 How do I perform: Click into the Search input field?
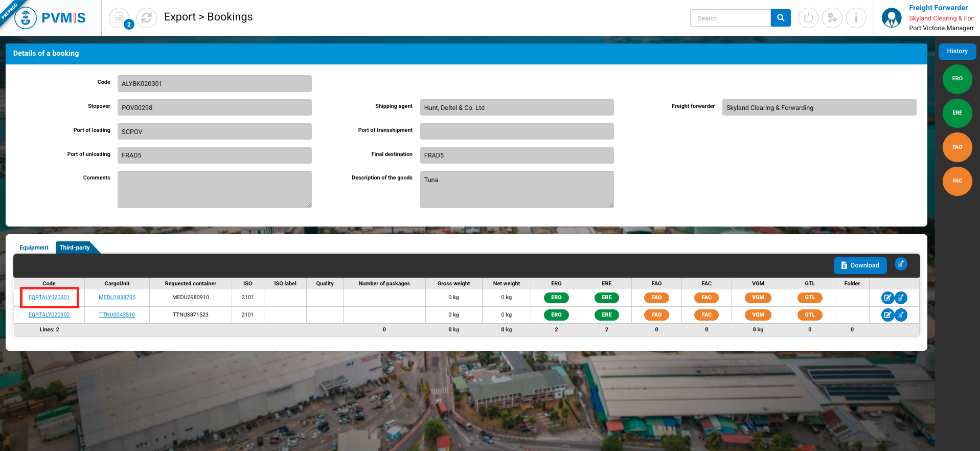coord(731,18)
